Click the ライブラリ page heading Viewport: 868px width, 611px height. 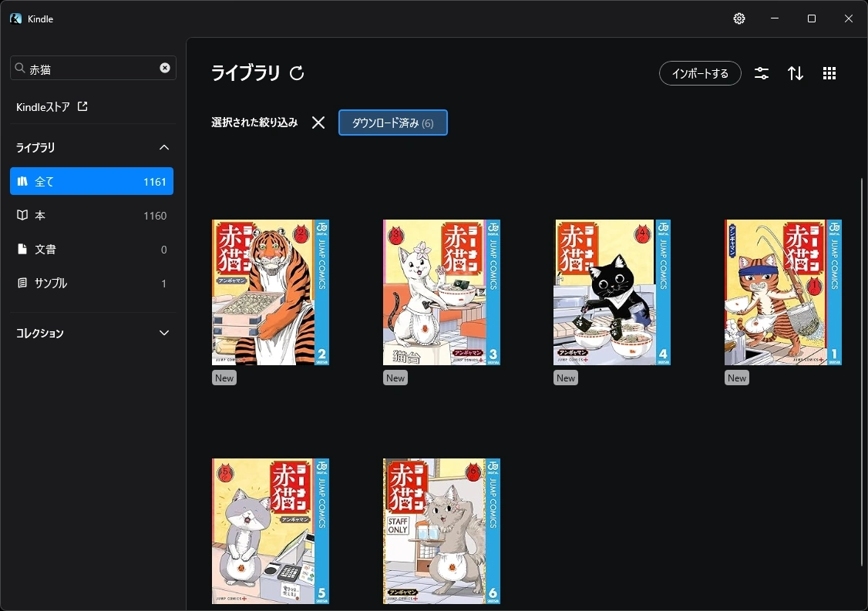click(246, 73)
